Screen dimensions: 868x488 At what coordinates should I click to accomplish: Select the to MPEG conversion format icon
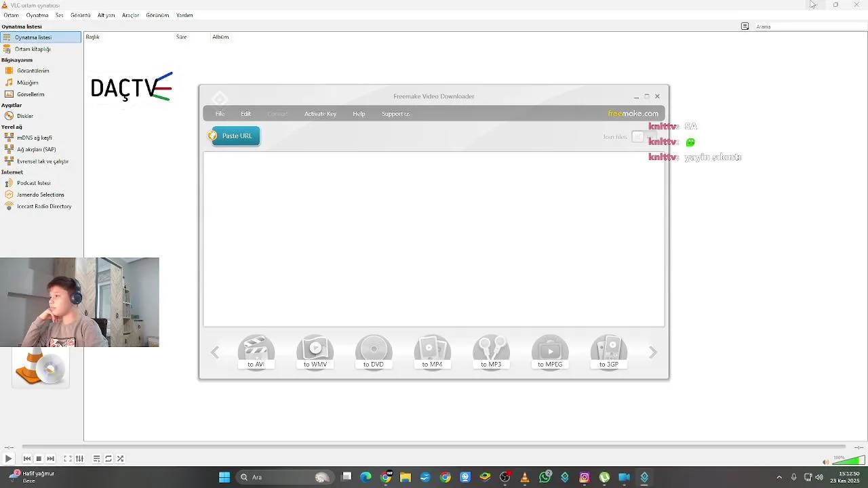(x=550, y=352)
